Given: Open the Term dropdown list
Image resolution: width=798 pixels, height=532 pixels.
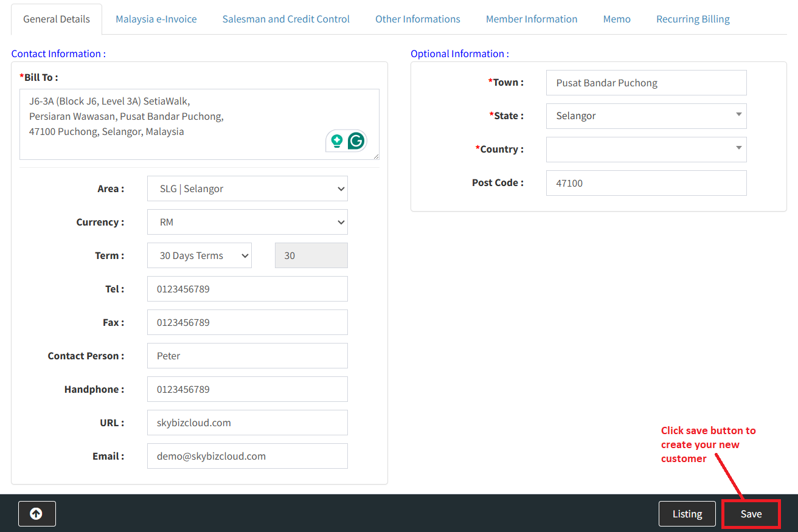Looking at the screenshot, I should click(x=199, y=255).
